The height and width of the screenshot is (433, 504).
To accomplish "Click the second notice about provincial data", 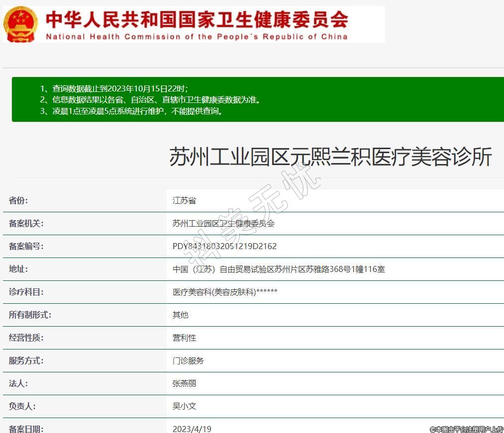I will coord(150,99).
